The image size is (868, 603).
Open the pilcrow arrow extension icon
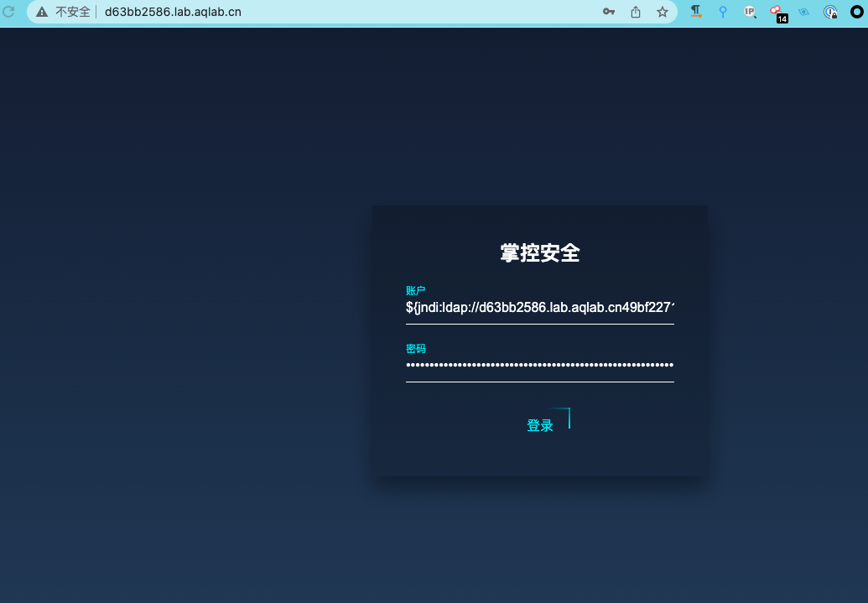coord(696,12)
